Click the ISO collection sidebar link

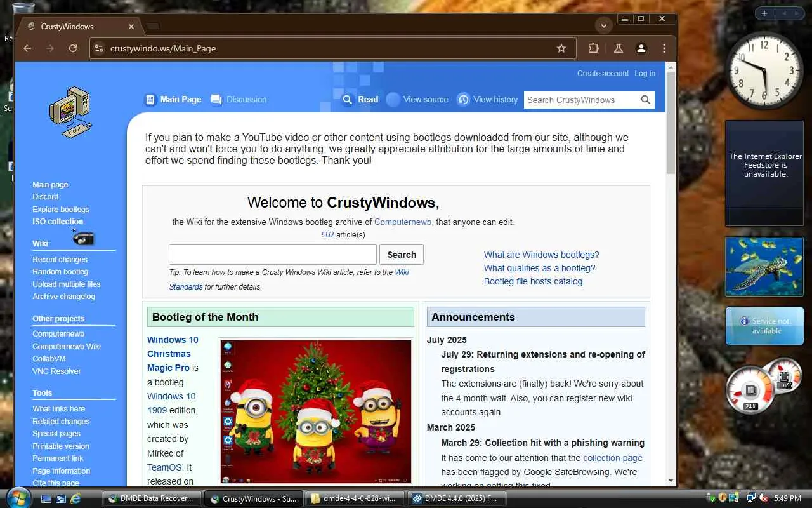coord(58,222)
